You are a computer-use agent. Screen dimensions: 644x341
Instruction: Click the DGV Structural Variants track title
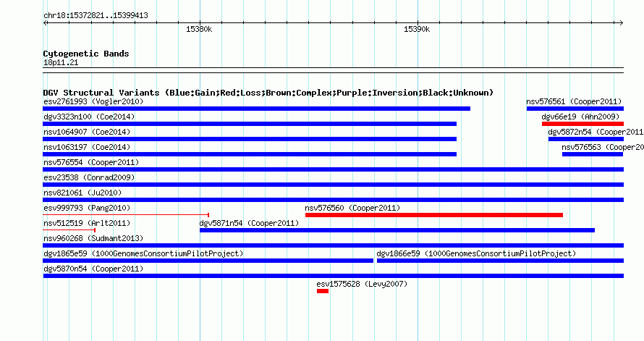pyautogui.click(x=268, y=93)
